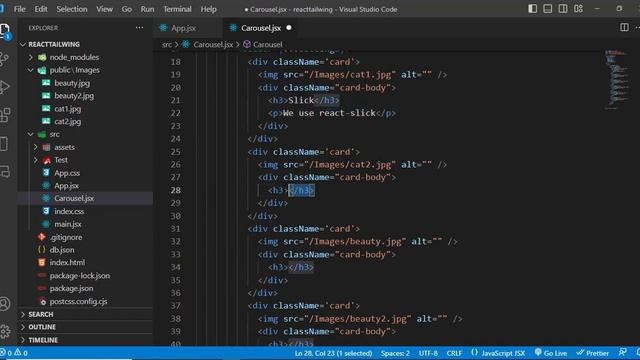Screen dimensions: 640x360
Task: Open db.json file
Action: point(62,250)
